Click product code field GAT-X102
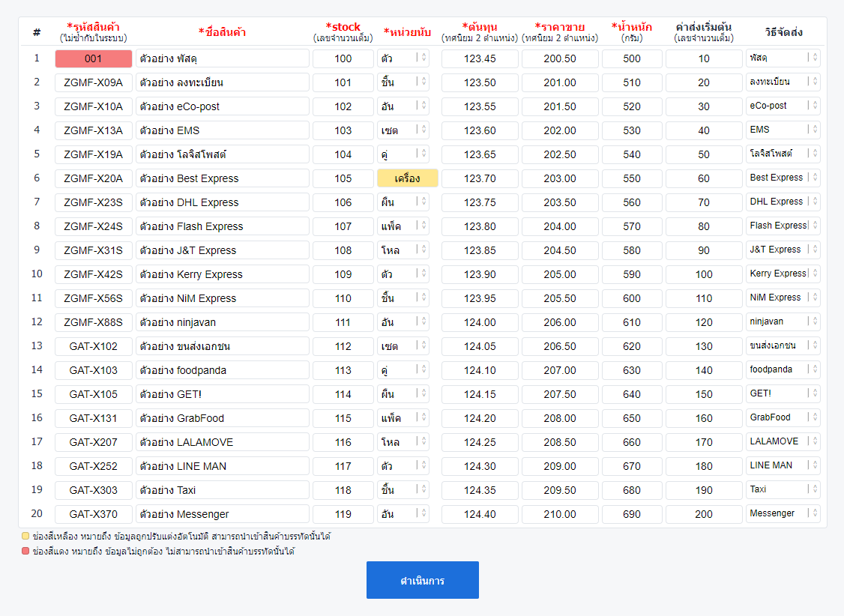This screenshot has height=616, width=844. [93, 346]
